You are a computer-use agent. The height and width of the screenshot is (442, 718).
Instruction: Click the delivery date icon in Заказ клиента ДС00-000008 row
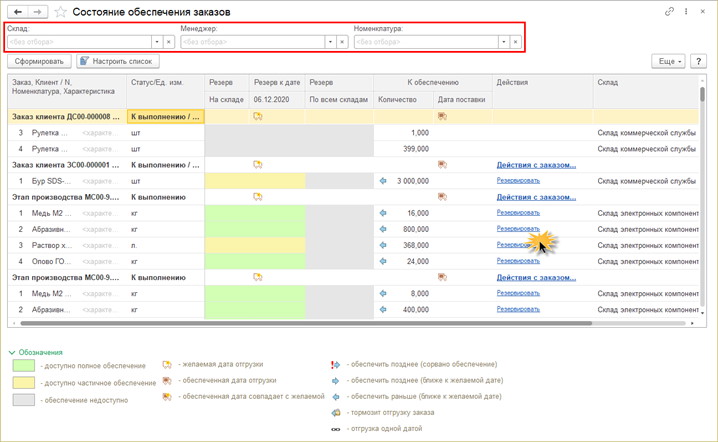tap(442, 117)
